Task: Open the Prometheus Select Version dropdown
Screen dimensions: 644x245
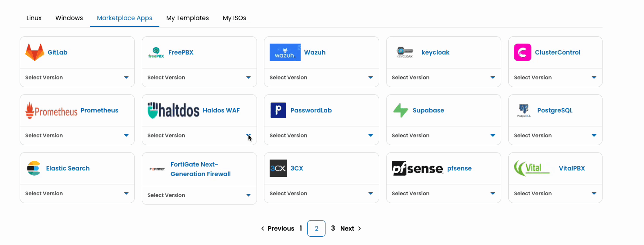Action: (77, 136)
